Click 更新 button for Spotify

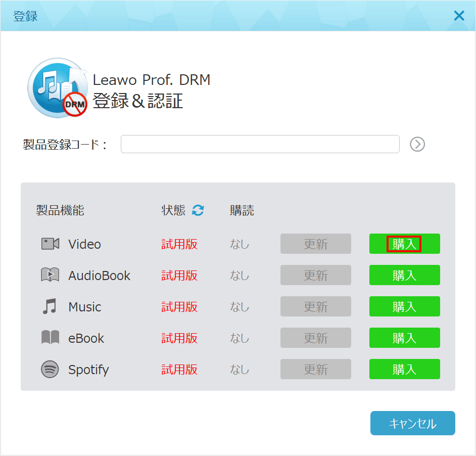point(316,369)
